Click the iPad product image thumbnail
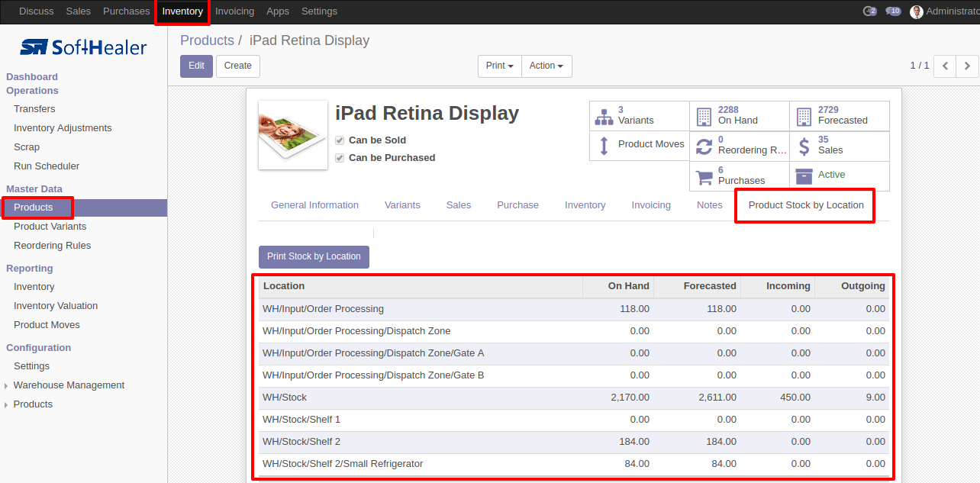This screenshot has width=980, height=483. click(293, 135)
